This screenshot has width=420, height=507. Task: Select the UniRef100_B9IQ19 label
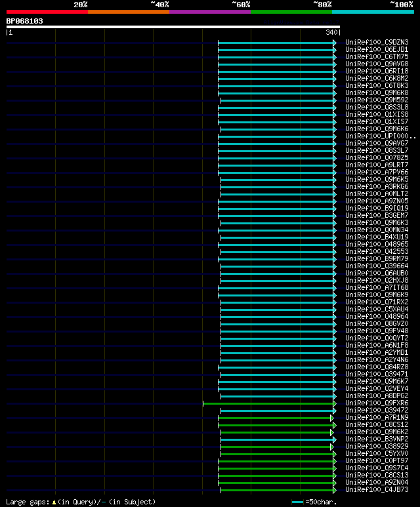pos(377,208)
